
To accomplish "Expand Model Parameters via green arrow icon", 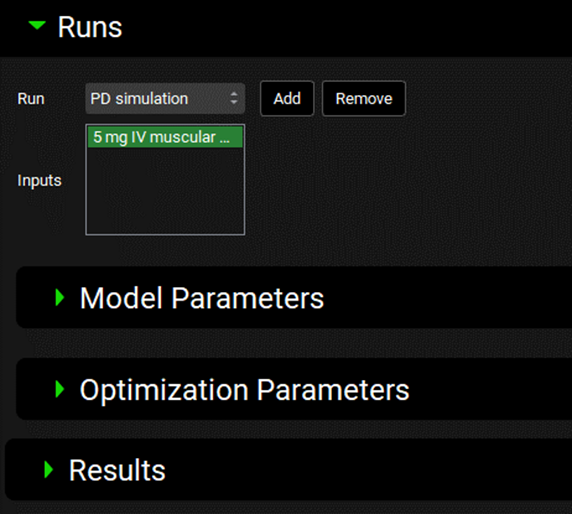I will pyautogui.click(x=59, y=298).
